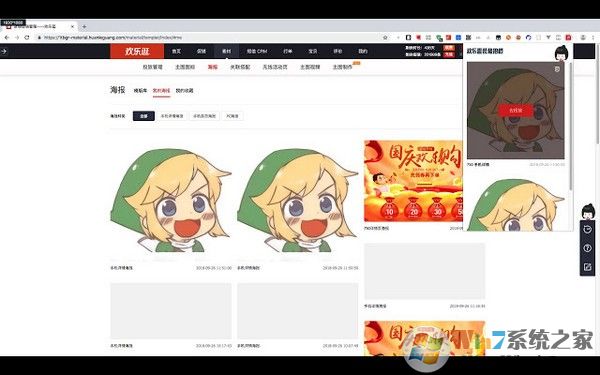Select the red 海报 sub-navigation item
This screenshot has width=600, height=375.
(x=212, y=67)
